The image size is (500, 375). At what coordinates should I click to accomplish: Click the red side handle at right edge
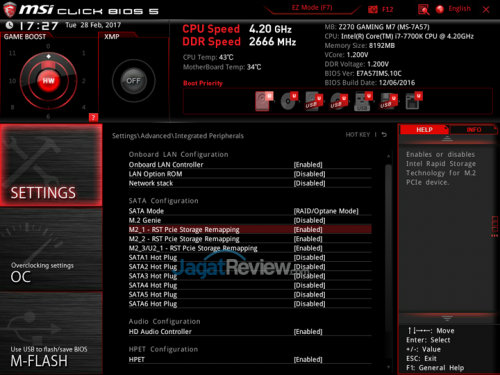click(x=495, y=227)
